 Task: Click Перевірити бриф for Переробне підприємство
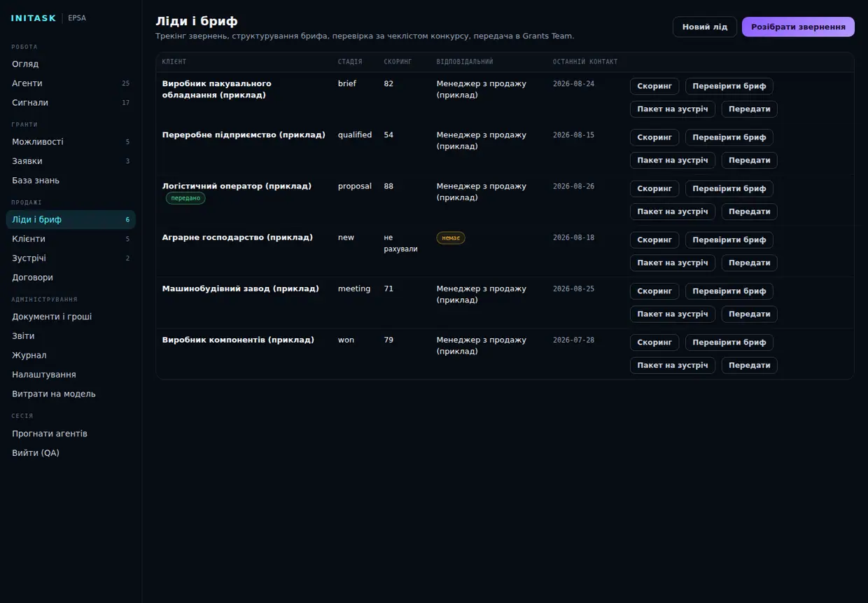(729, 137)
